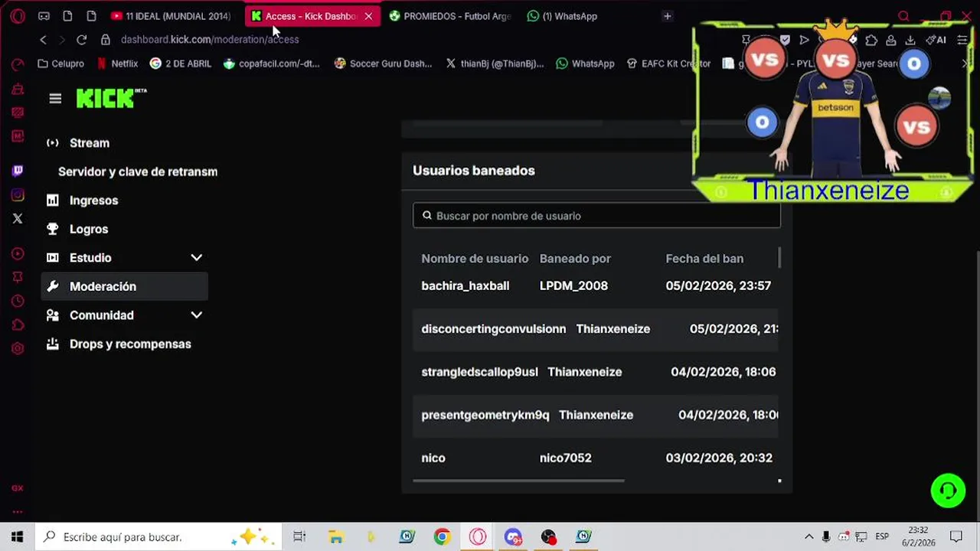Click the horizontal scrollbar of banned table
This screenshot has height=551, width=980.
click(x=518, y=481)
